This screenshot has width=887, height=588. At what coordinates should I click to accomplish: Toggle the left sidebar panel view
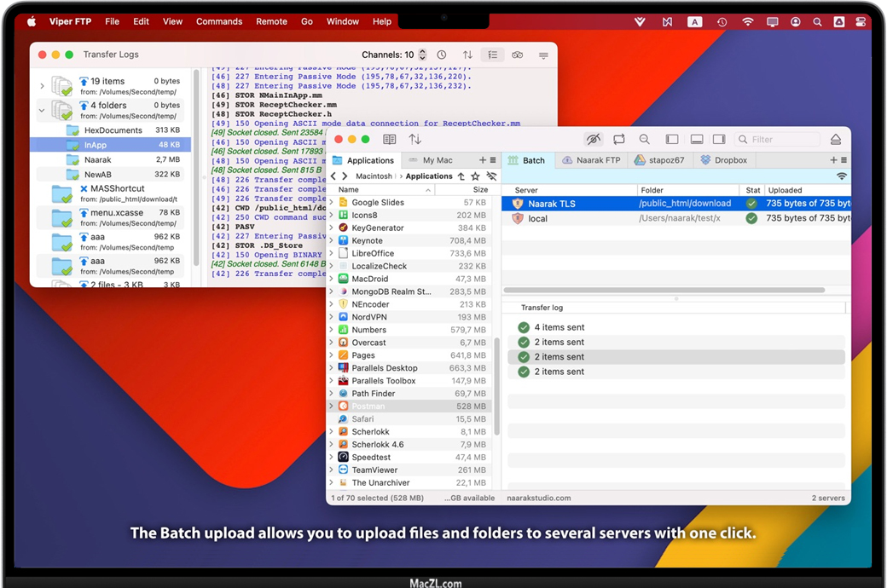pos(672,139)
